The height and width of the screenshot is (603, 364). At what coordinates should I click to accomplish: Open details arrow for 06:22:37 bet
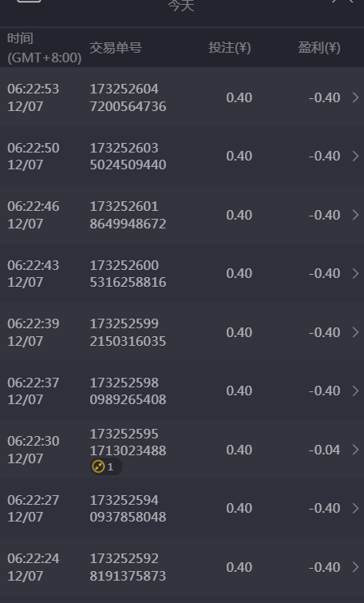point(355,391)
